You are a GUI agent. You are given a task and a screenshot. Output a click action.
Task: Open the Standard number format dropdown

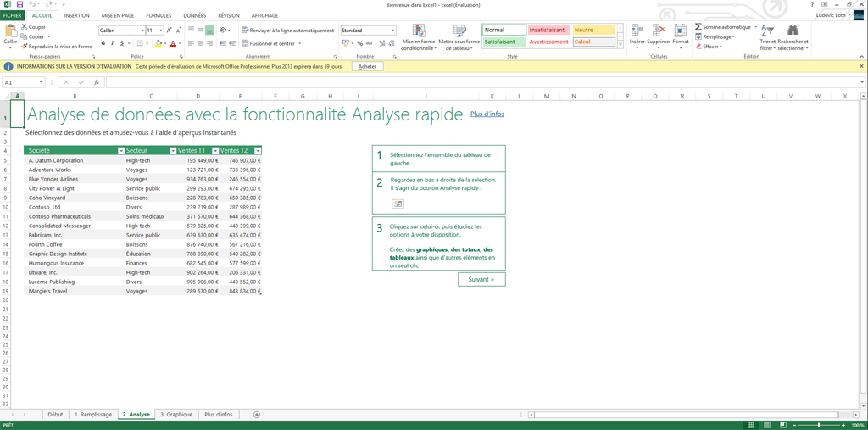click(393, 31)
